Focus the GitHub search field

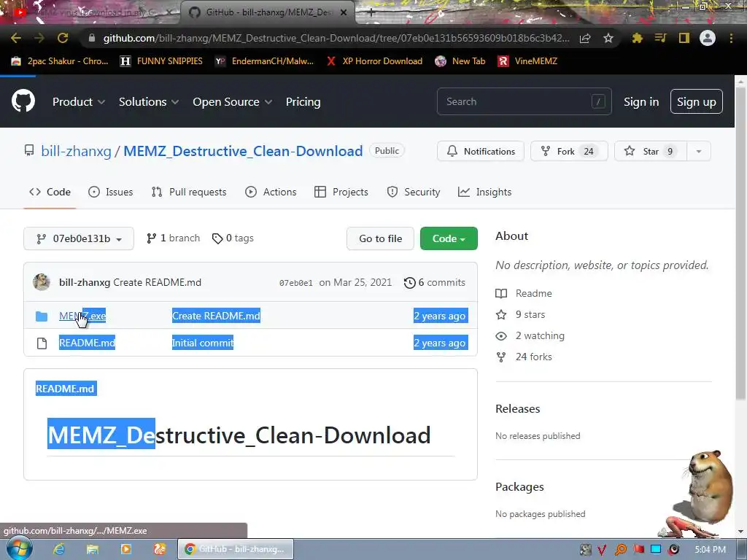[524, 101]
